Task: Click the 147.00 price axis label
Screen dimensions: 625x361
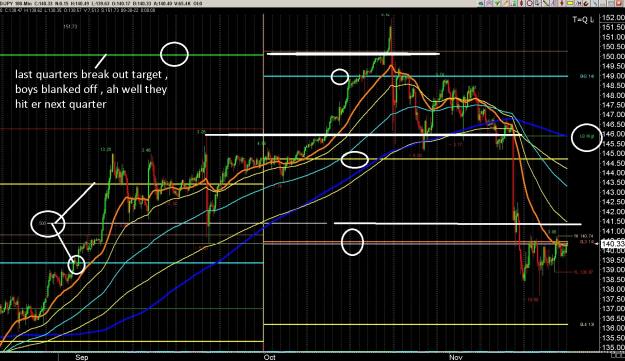Action: pyautogui.click(x=614, y=115)
